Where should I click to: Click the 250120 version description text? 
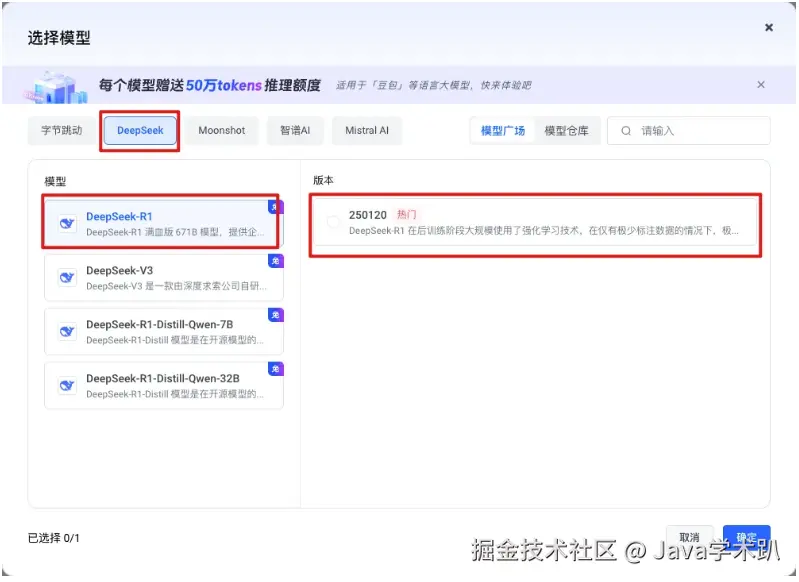coord(543,231)
